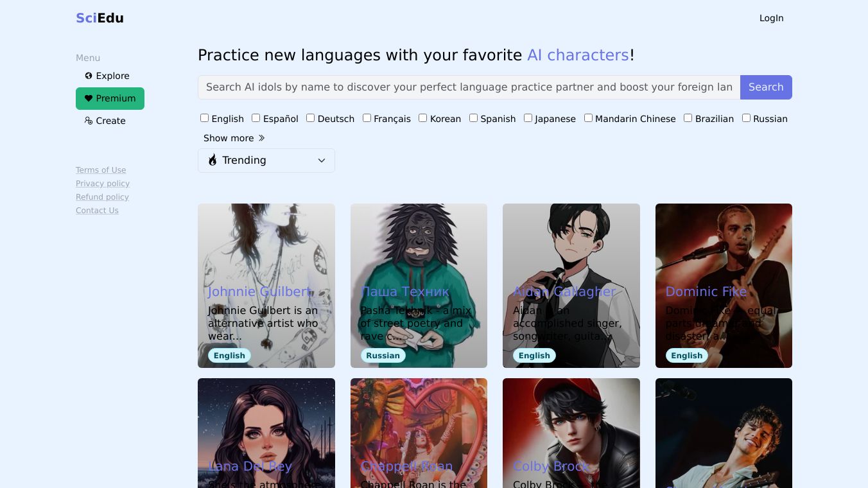Open the Terms of Use link
The image size is (868, 488).
[101, 170]
